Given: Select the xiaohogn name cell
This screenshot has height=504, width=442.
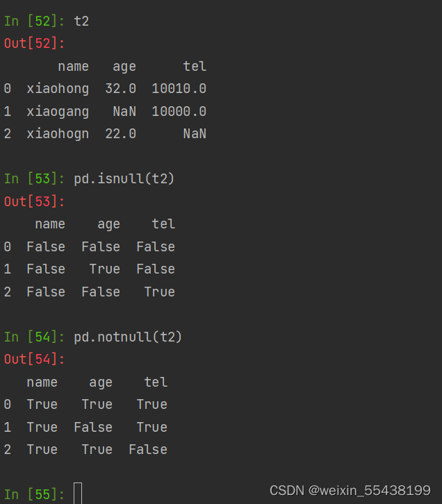Looking at the screenshot, I should click(58, 133).
